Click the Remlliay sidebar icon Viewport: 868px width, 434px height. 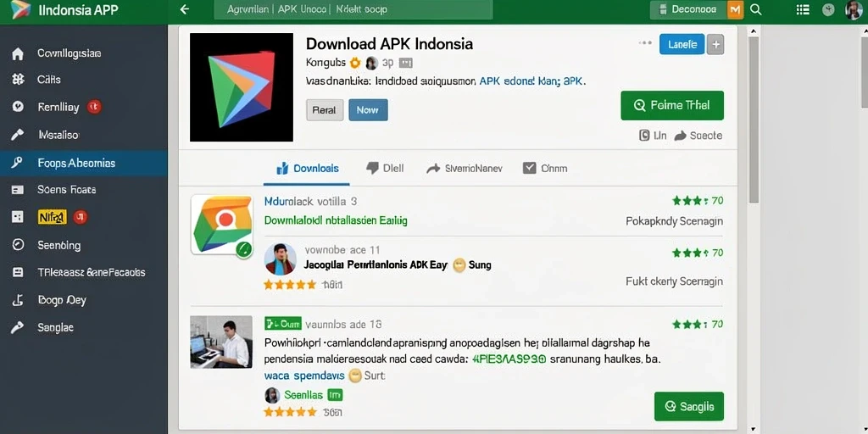point(18,107)
